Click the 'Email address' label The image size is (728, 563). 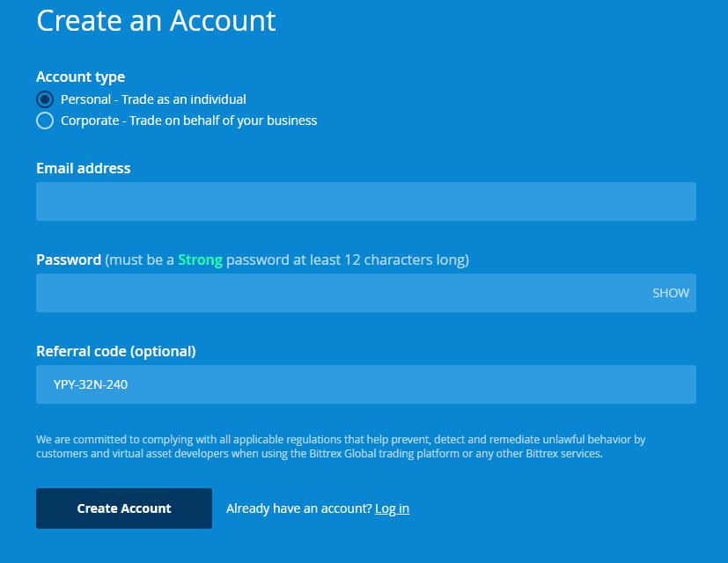point(84,168)
